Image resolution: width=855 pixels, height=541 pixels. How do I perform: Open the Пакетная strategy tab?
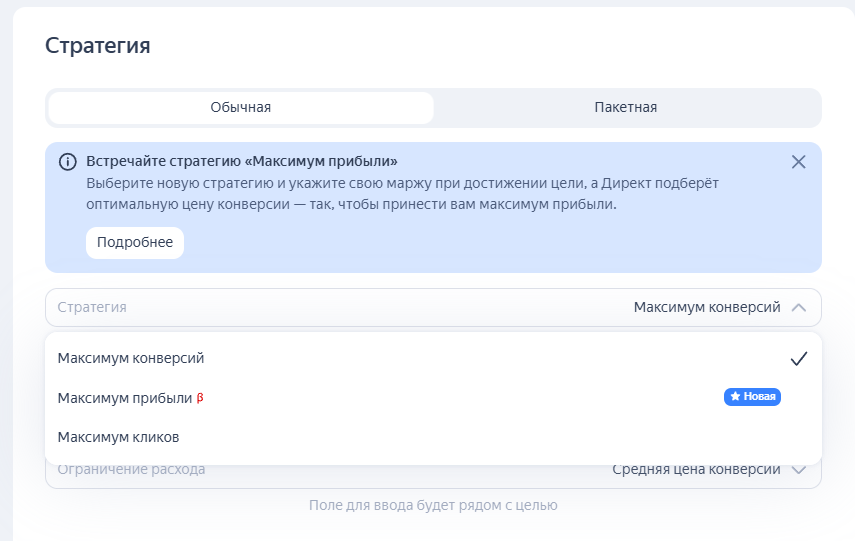(x=625, y=108)
